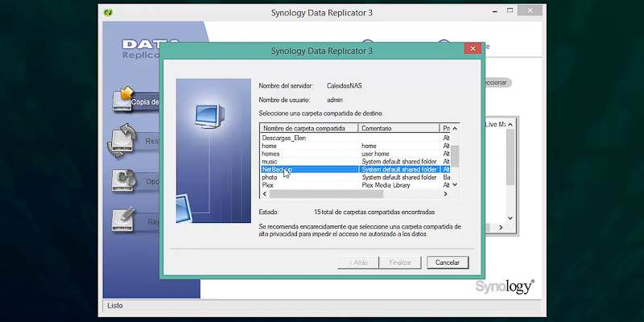Close the main Data Replicator window
This screenshot has height=322, width=644.
coord(530,10)
